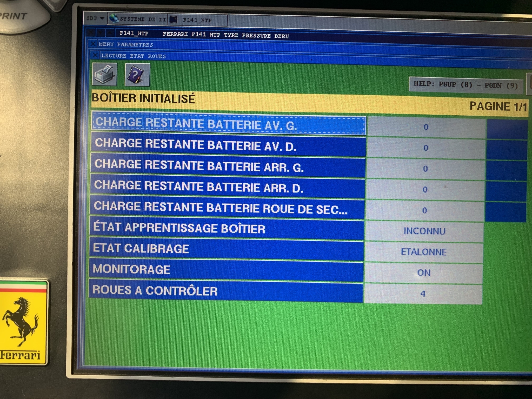The width and height of the screenshot is (532, 399).
Task: Click value 0 for BATTERIE AV. D.
Action: (426, 148)
